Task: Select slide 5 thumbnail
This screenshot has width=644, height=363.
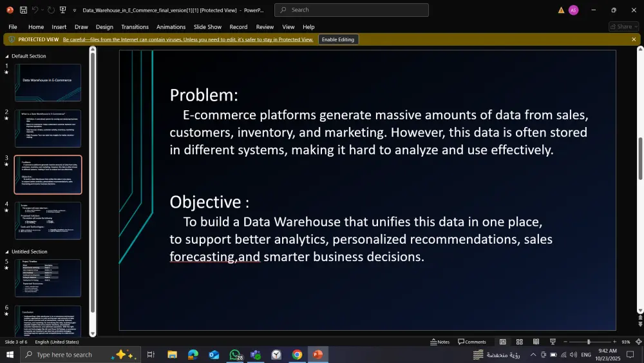Action: click(48, 279)
